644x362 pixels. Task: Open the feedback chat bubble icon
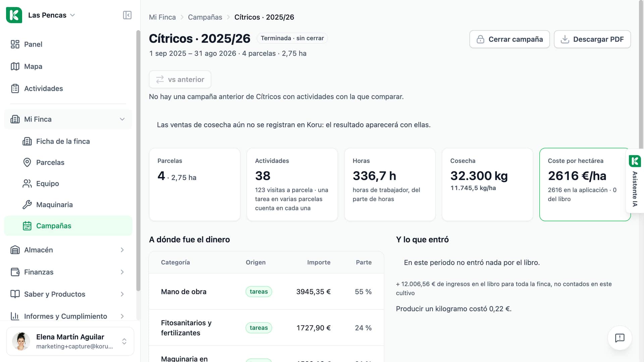coord(620,338)
